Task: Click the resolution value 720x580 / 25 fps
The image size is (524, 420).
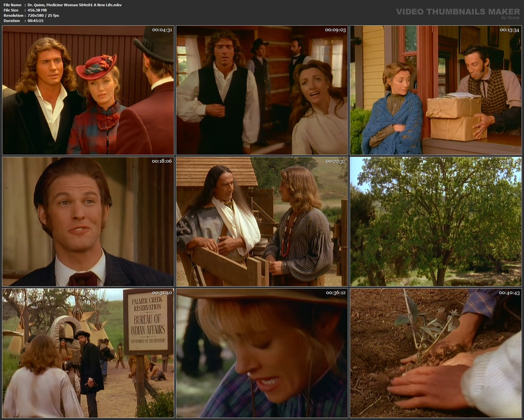Action: click(x=43, y=16)
